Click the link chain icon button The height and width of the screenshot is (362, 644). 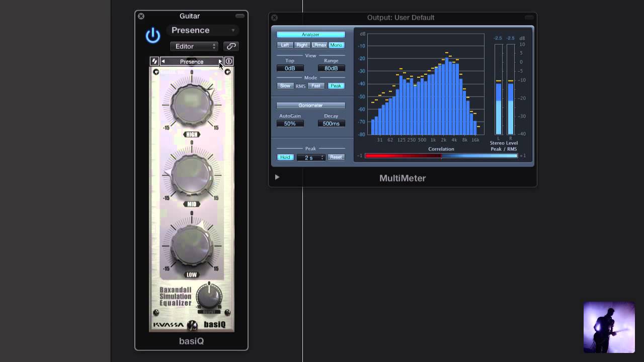click(x=231, y=46)
